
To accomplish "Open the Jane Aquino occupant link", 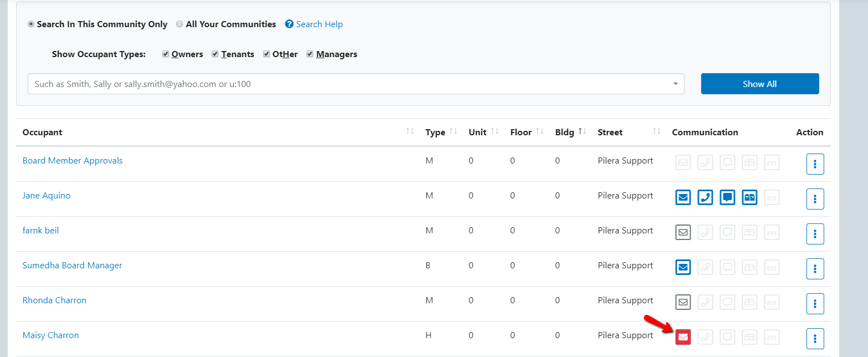I will [47, 196].
